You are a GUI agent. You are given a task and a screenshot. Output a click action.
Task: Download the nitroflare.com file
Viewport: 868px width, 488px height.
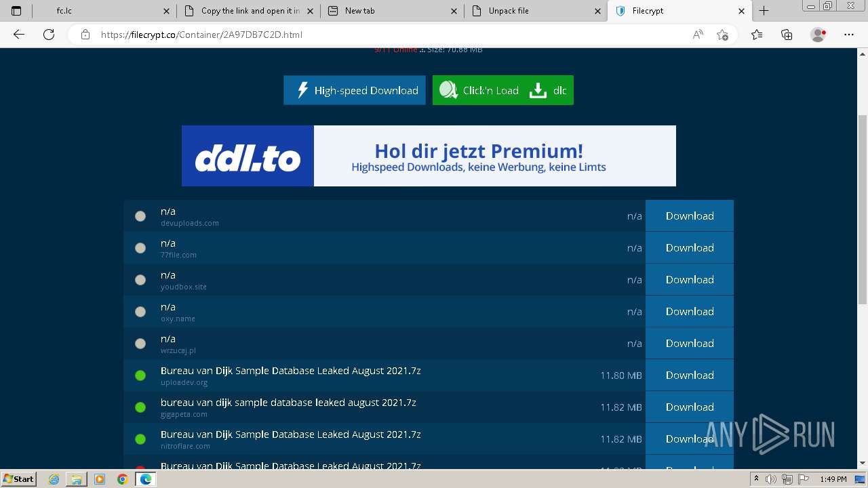click(x=690, y=439)
